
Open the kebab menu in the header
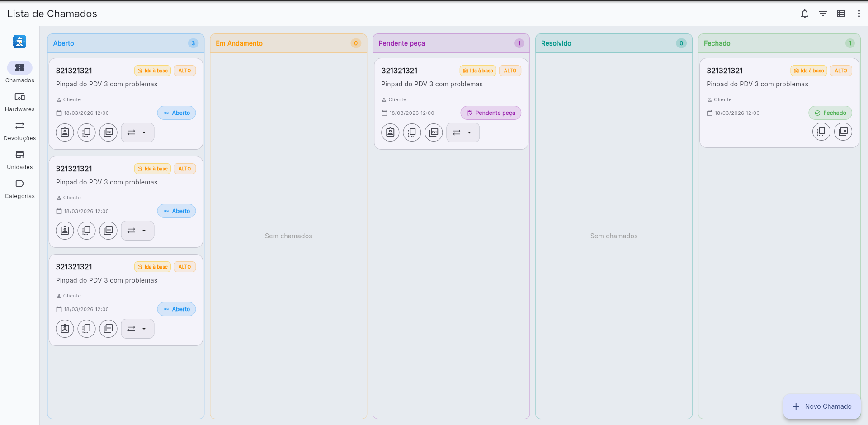pos(859,14)
